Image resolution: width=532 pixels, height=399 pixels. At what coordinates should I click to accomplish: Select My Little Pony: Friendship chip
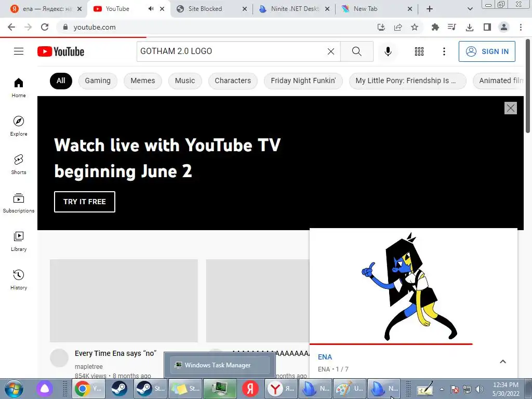point(407,81)
